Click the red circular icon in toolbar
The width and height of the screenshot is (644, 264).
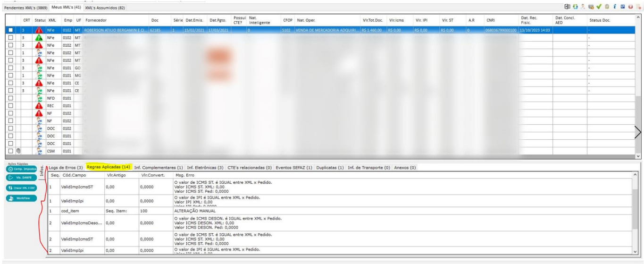coord(630,7)
